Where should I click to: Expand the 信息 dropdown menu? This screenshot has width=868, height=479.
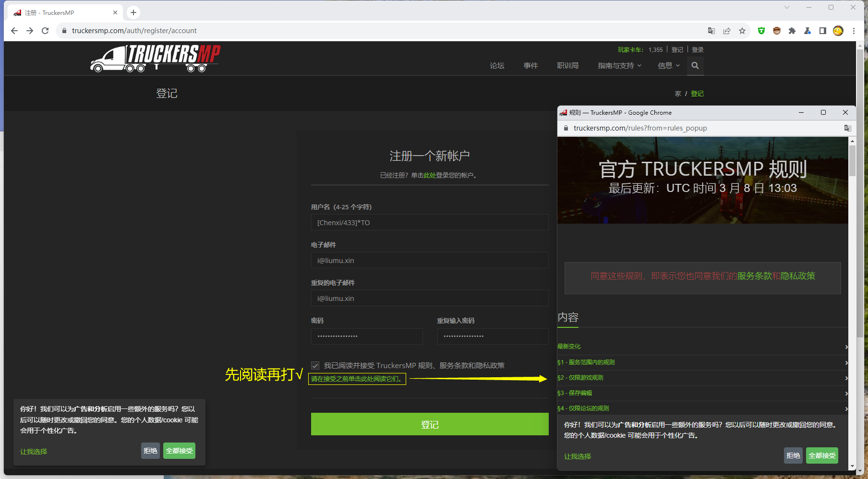coord(669,66)
